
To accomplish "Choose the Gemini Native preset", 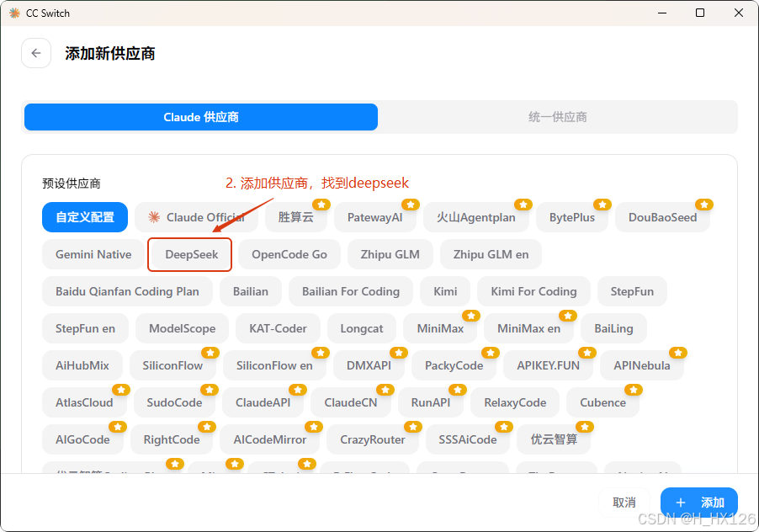I will 93,254.
